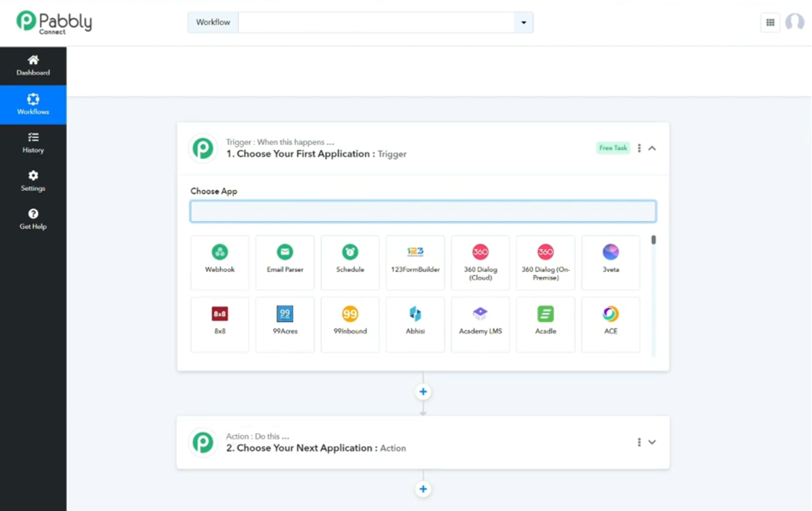Open Get Help in sidebar
The height and width of the screenshot is (511, 812).
coord(33,219)
